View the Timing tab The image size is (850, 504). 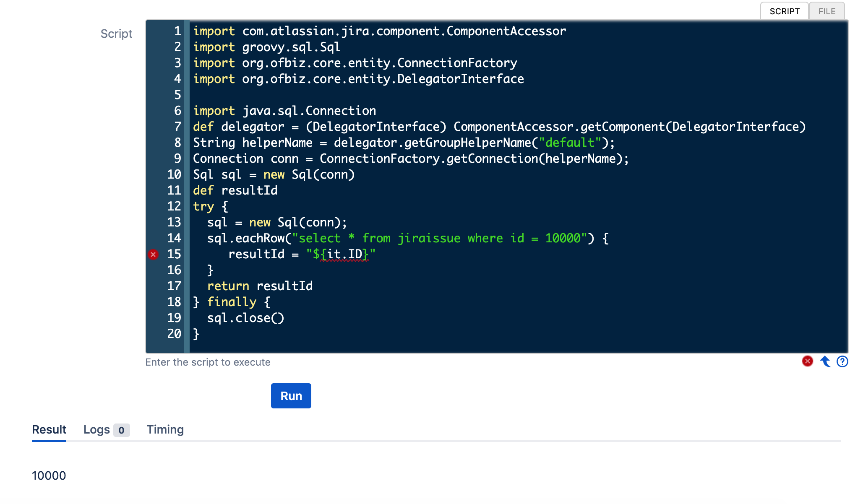click(165, 430)
